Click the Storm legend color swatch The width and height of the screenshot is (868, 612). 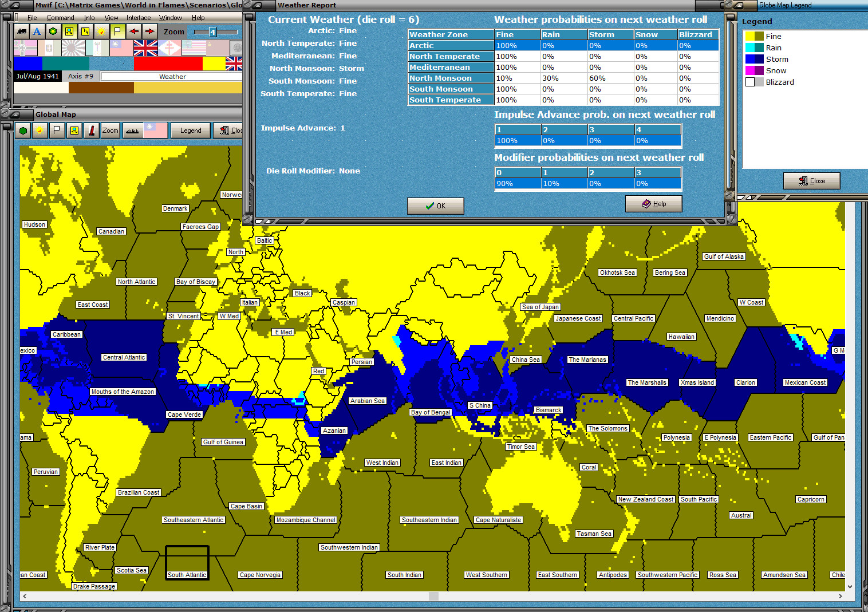[x=755, y=59]
